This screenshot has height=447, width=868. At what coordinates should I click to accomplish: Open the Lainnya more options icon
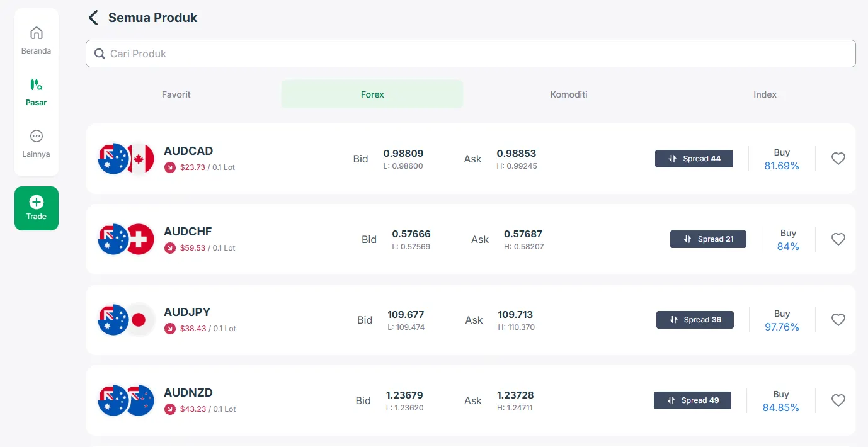click(x=37, y=136)
